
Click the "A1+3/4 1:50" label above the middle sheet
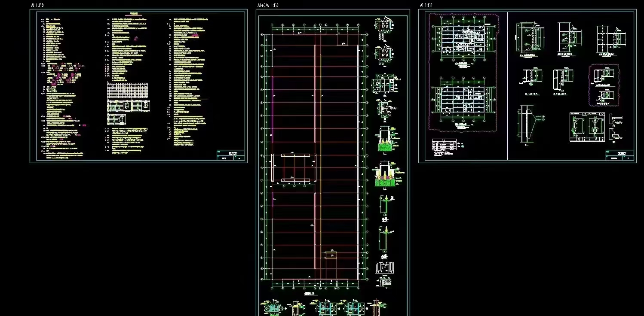point(268,5)
